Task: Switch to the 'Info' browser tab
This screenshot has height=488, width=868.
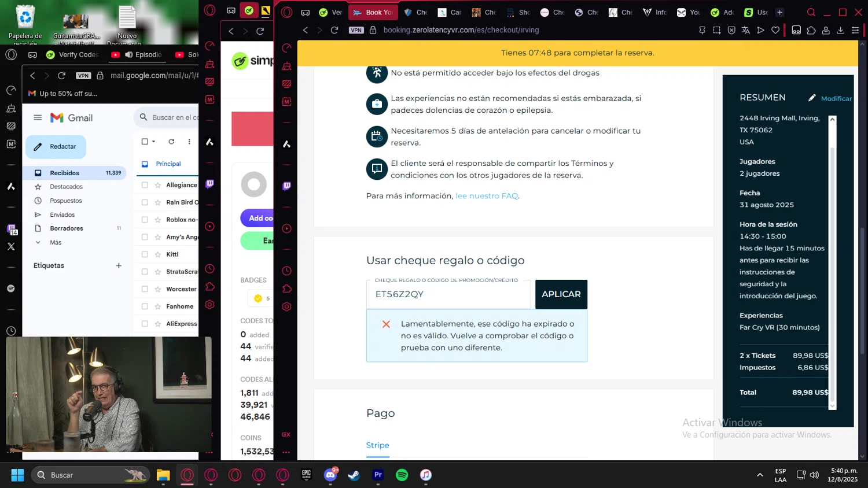Action: point(655,12)
